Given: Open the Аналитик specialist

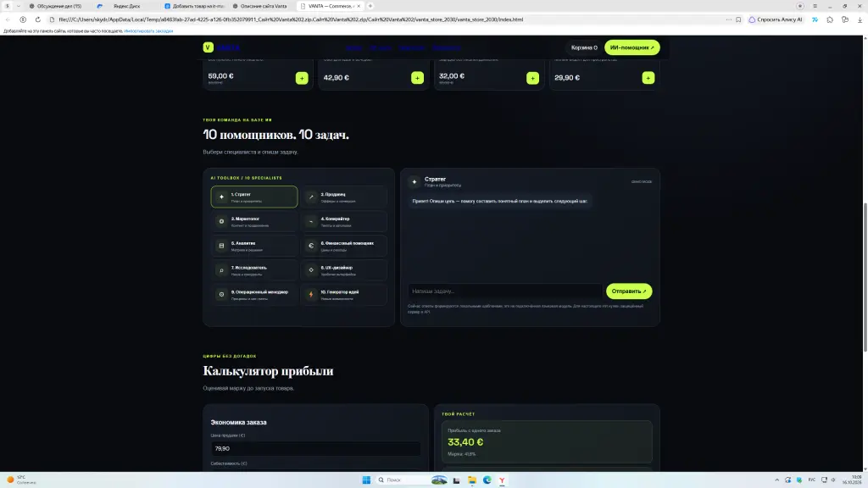Looking at the screenshot, I should (x=254, y=246).
